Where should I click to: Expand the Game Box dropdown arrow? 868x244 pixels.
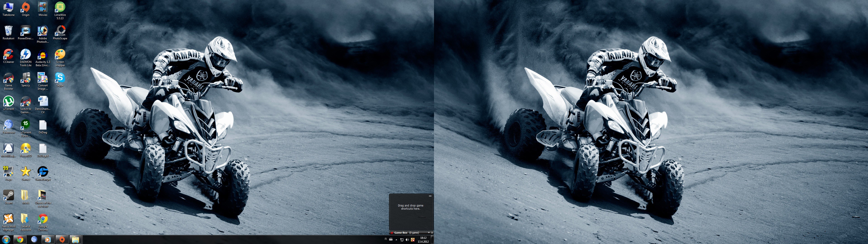tap(429, 232)
